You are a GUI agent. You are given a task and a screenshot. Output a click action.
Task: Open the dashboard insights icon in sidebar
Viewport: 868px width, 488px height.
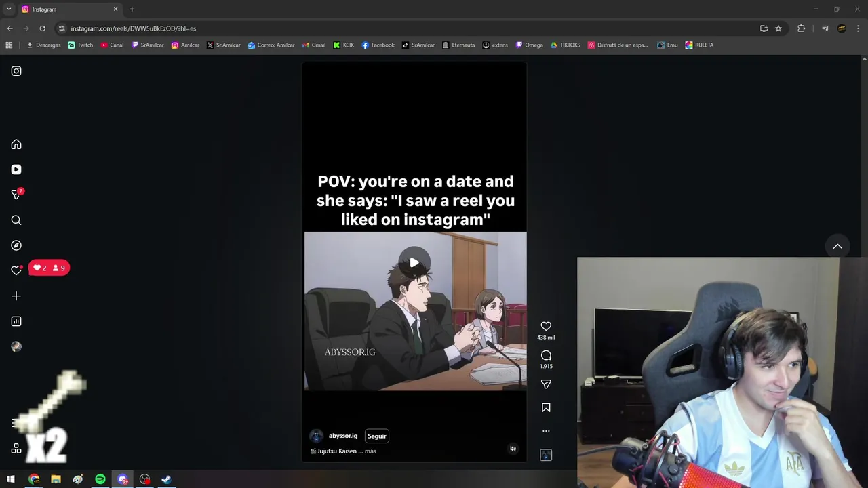point(16,321)
